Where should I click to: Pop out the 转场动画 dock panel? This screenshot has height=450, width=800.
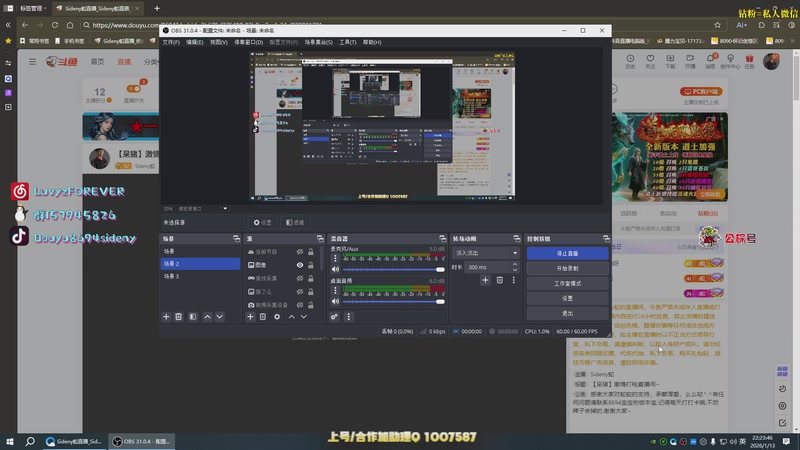(x=517, y=238)
